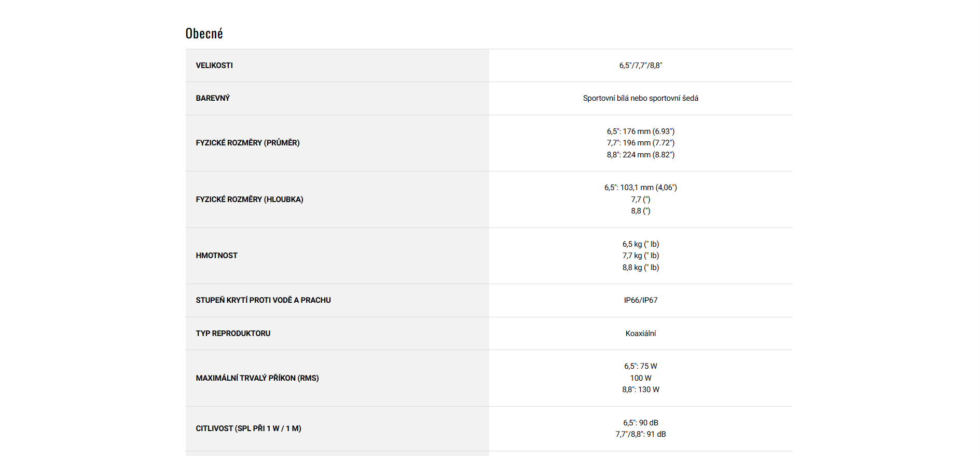Select the Koaxiální speaker type value
Image resolution: width=980 pixels, height=456 pixels.
[640, 333]
